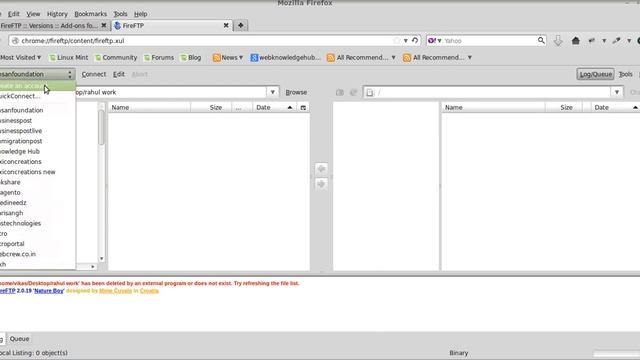The image size is (640, 360).
Task: Open the View menu
Action: point(33,14)
